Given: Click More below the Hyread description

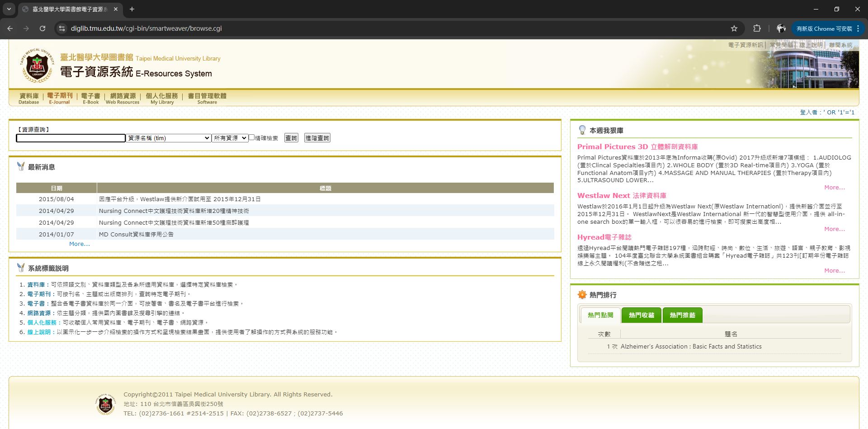Looking at the screenshot, I should point(835,271).
